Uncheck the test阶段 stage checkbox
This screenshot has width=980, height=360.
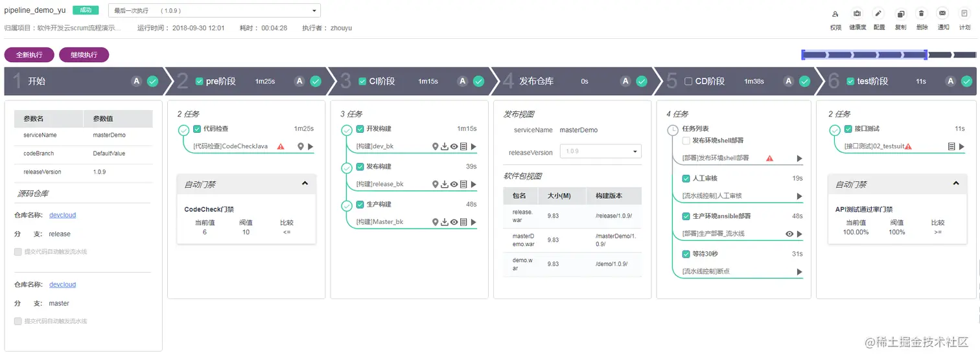(x=850, y=82)
